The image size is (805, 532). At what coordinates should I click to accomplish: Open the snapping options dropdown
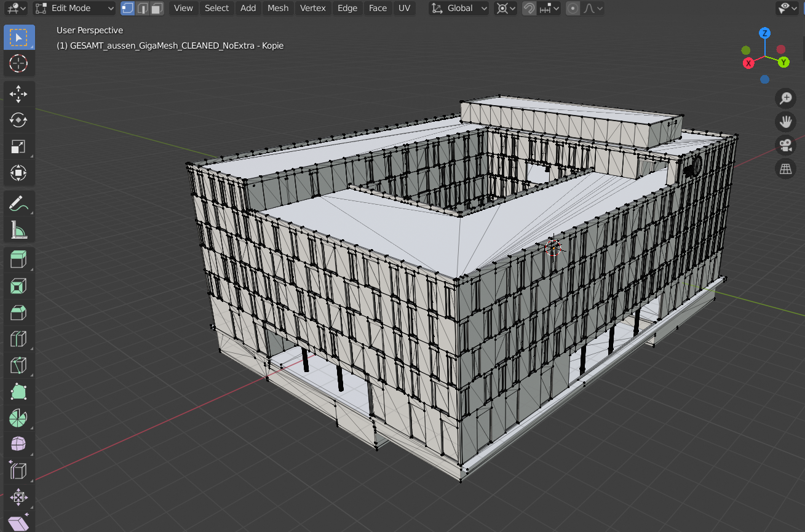pyautogui.click(x=549, y=8)
